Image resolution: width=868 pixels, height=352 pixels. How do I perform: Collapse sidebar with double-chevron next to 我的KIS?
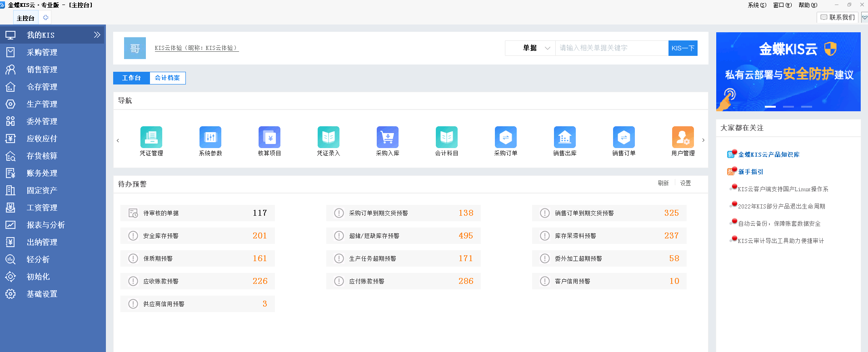97,35
